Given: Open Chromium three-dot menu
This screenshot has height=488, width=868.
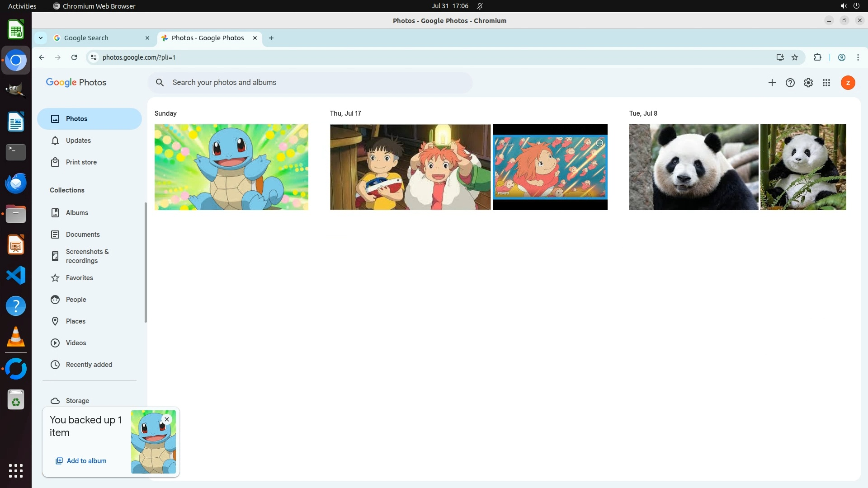Looking at the screenshot, I should (x=858, y=57).
